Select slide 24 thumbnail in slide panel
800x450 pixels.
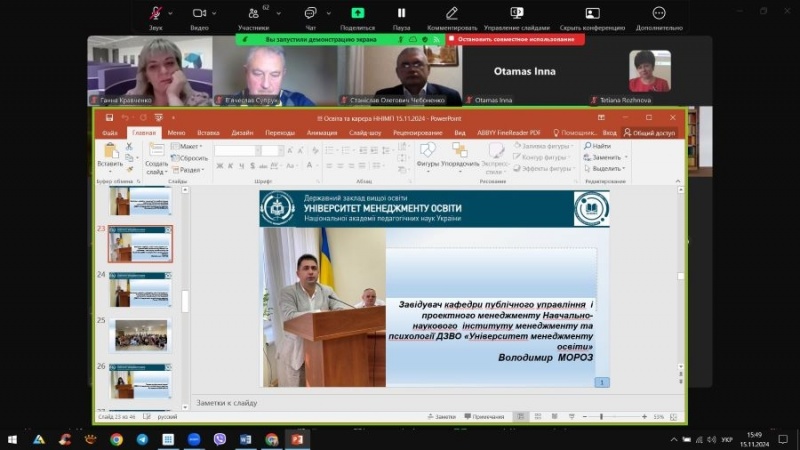[140, 291]
